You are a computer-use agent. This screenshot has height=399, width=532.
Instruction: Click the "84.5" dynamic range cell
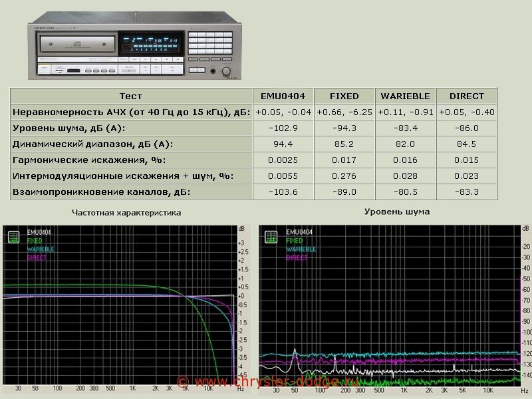coord(467,144)
